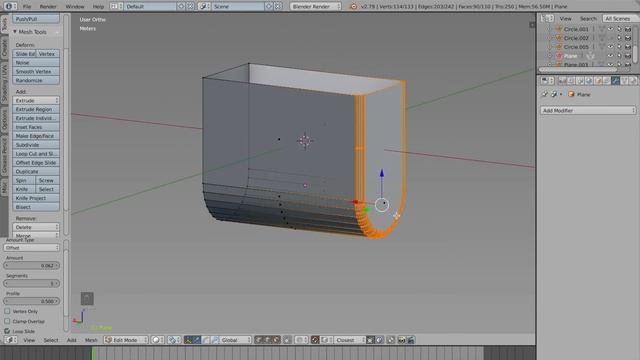640x360 pixels.
Task: Open the 3D viewport Select menu
Action: [51, 340]
